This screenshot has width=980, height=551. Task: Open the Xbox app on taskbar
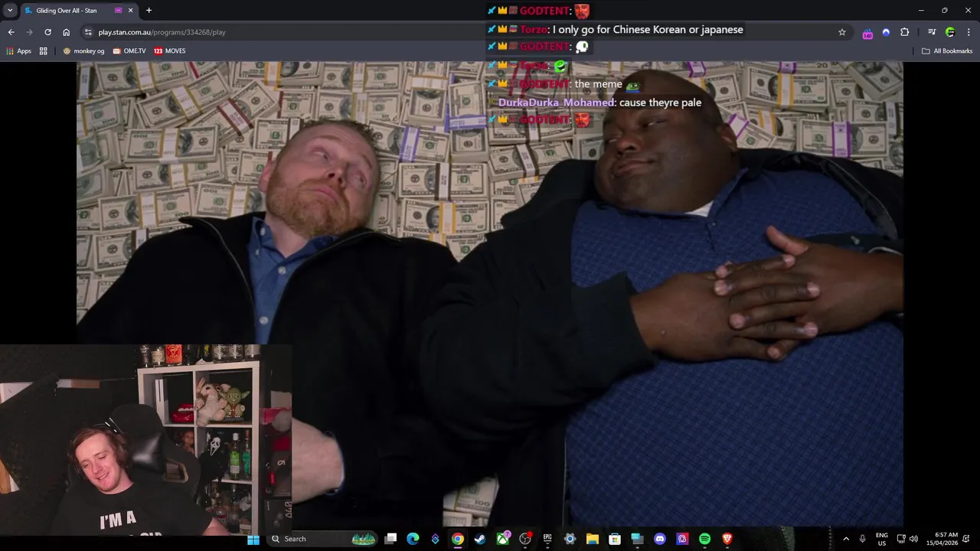point(503,539)
